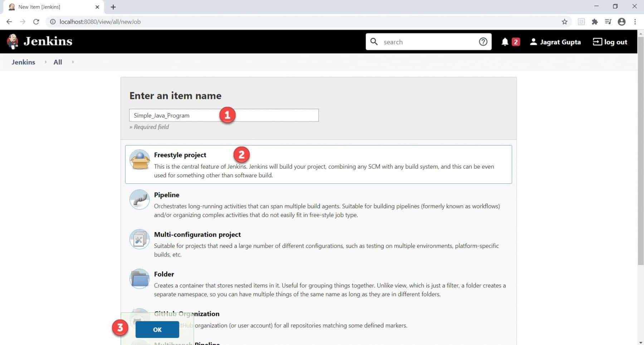Expand the Jenkins breadcrumb arrow
This screenshot has width=644, height=345.
[x=45, y=62]
